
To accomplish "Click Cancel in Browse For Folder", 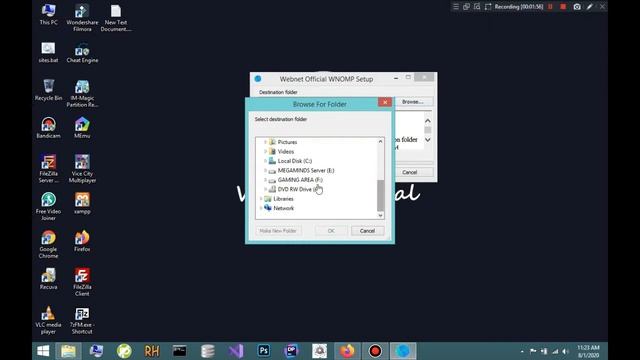I will (x=367, y=231).
